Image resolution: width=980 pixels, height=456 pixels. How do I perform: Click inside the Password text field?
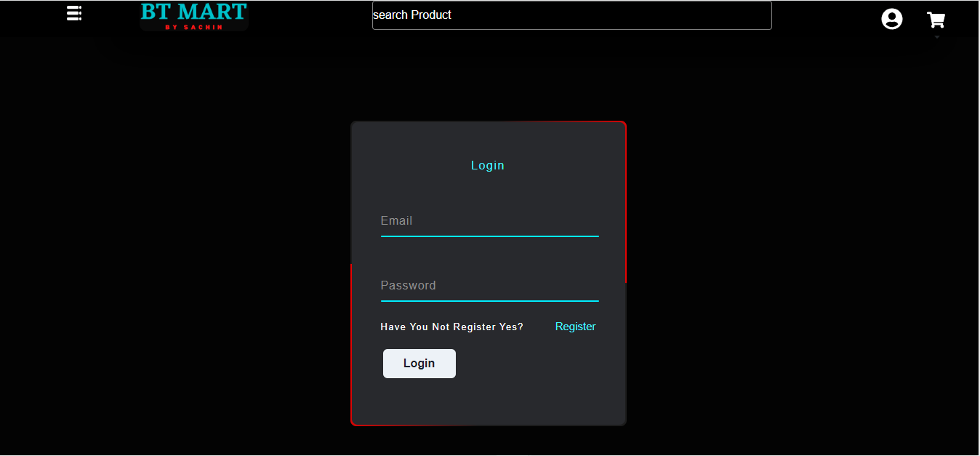(x=489, y=285)
